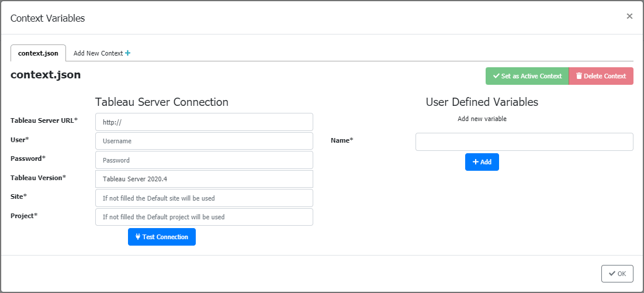644x293 pixels.
Task: Click the plus icon beside Add New Context
Action: 128,53
